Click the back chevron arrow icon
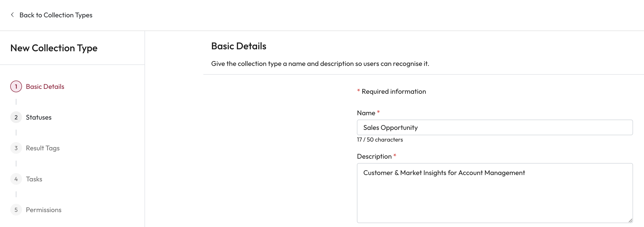The image size is (644, 227). coord(12,15)
